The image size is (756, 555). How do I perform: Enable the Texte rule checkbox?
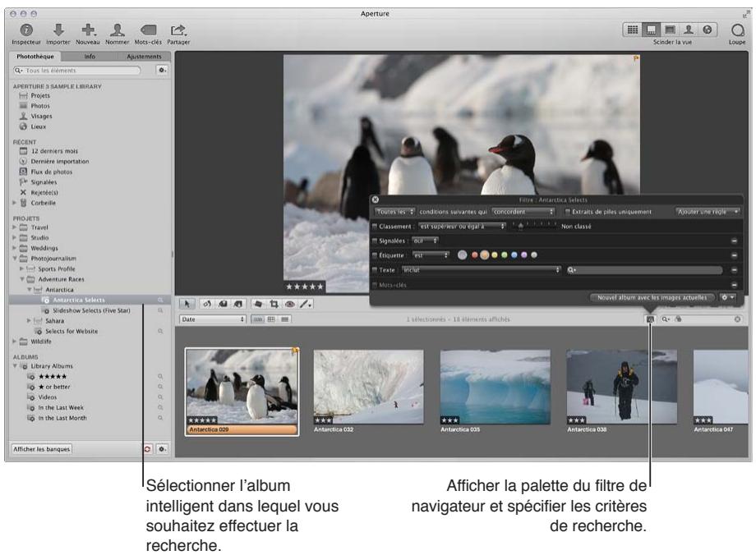tap(375, 270)
